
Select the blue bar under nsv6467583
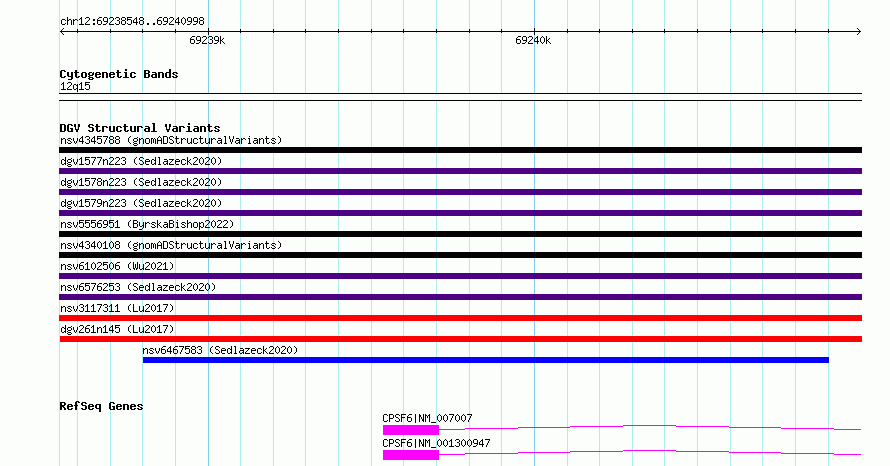pyautogui.click(x=485, y=360)
